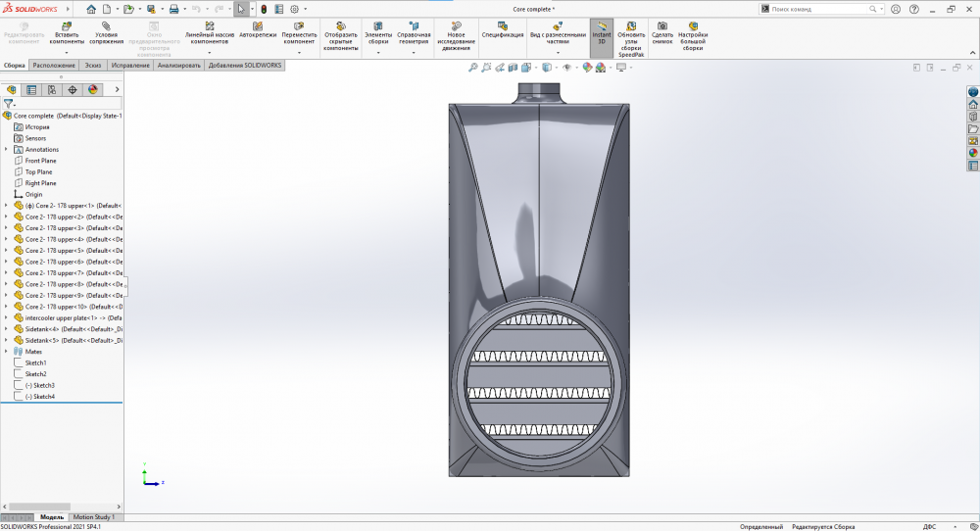Select Top Plane in the feature tree
Viewport: 980px width, 531px height.
[x=38, y=172]
